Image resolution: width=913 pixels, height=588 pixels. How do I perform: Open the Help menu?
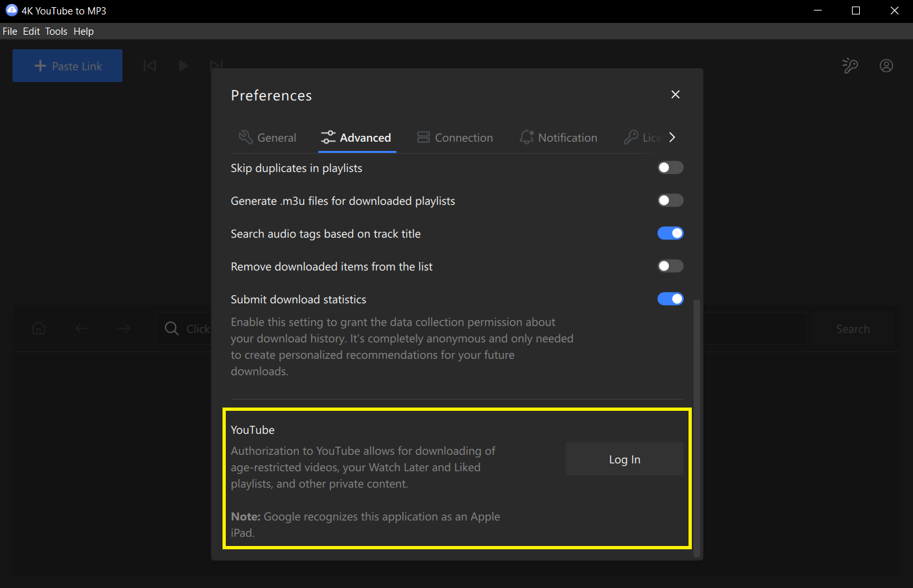83,31
